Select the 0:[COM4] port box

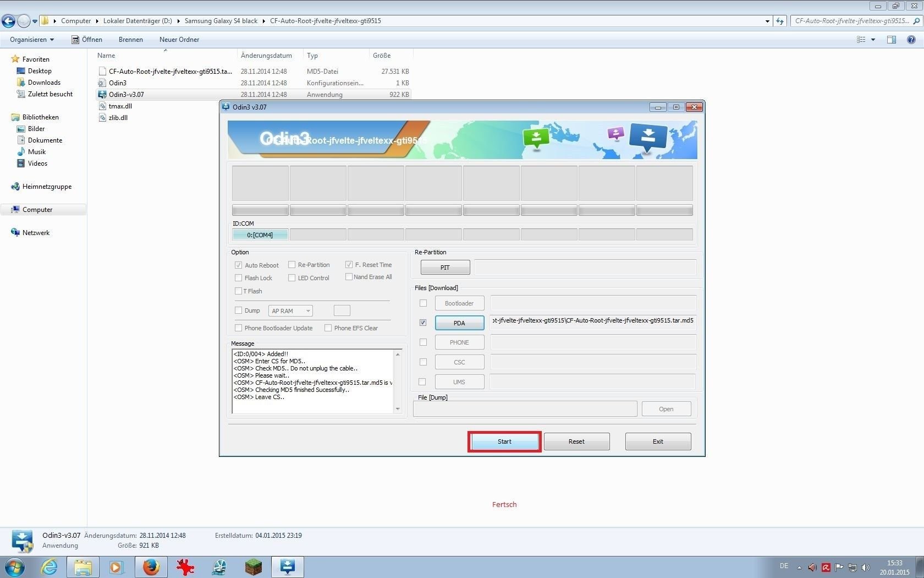click(260, 235)
